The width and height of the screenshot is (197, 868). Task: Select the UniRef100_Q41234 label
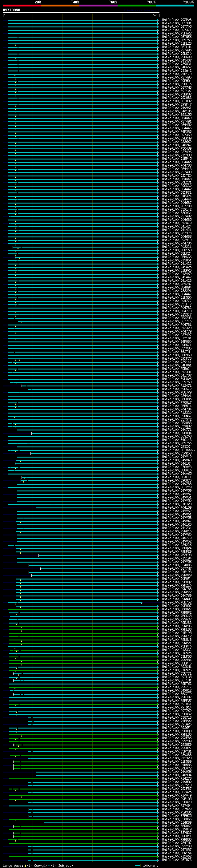coord(177,528)
